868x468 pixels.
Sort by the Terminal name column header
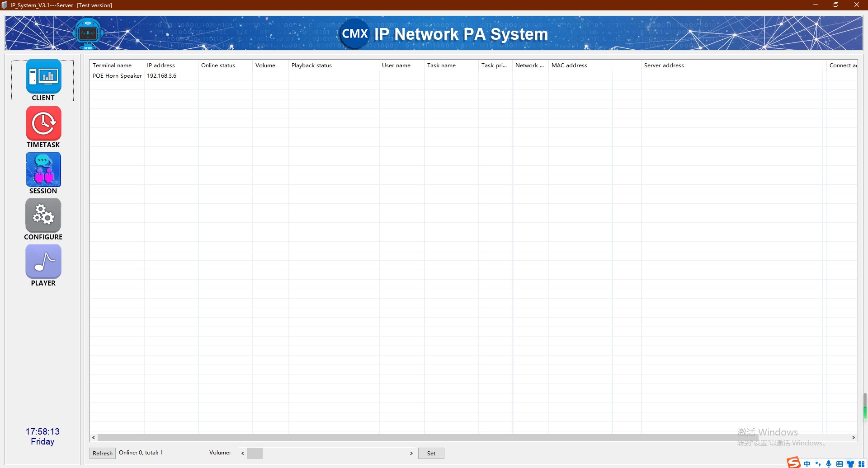112,66
